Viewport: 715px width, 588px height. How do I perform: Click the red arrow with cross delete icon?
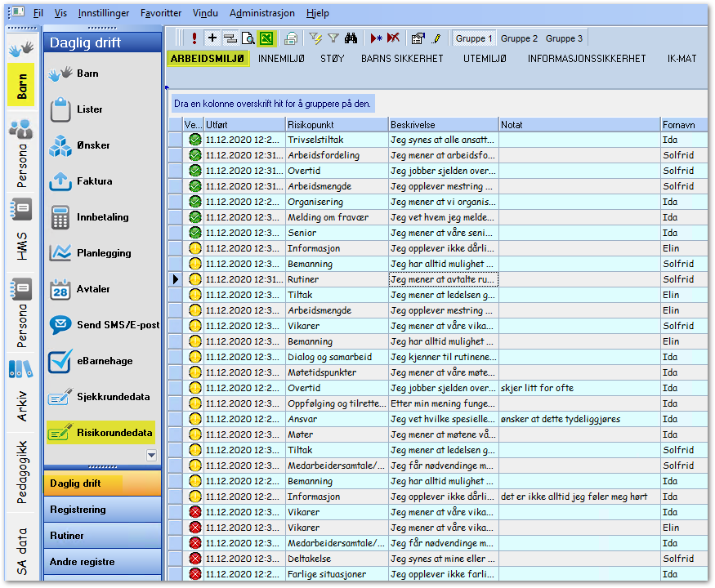pos(393,38)
